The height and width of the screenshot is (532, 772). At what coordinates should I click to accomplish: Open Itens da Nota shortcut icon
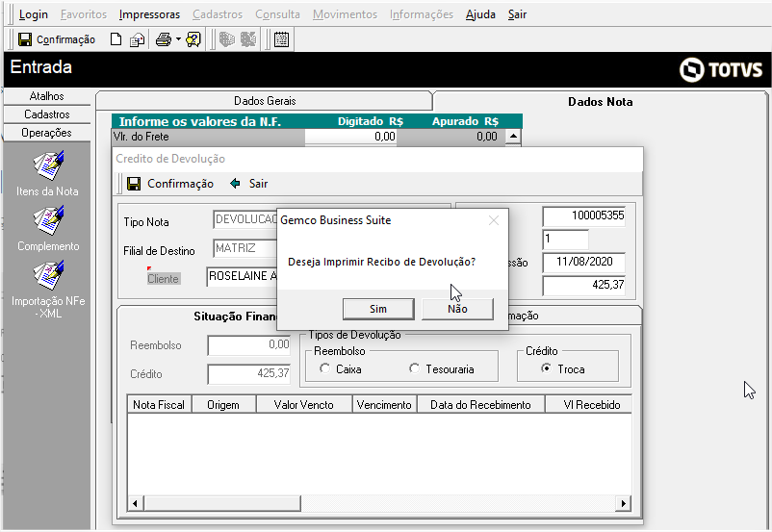click(x=47, y=165)
